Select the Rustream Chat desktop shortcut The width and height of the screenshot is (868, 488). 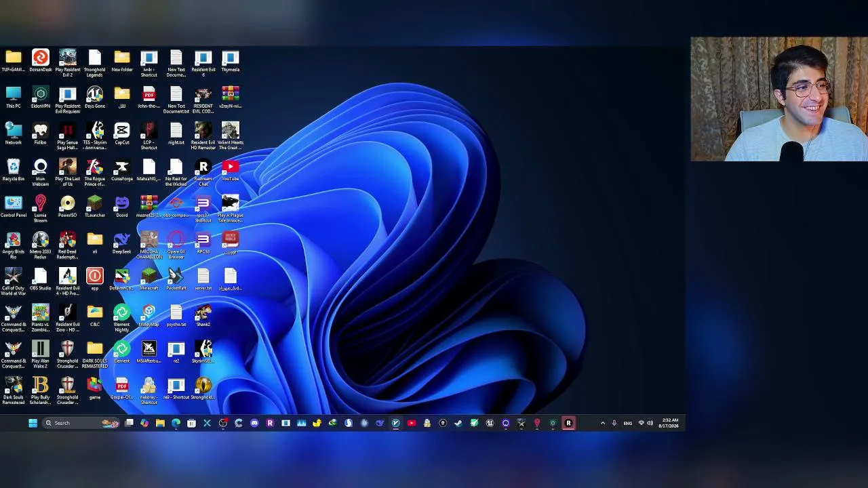[203, 172]
